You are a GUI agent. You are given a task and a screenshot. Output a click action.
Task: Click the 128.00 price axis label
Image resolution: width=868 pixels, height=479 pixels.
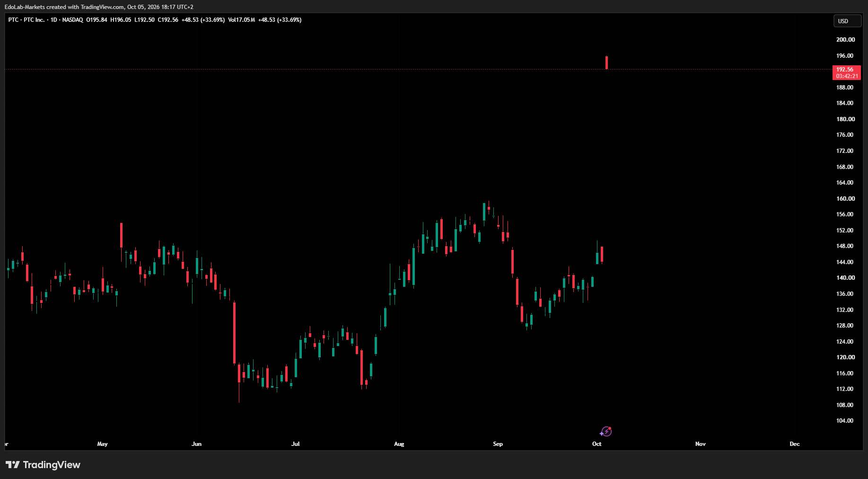point(845,326)
